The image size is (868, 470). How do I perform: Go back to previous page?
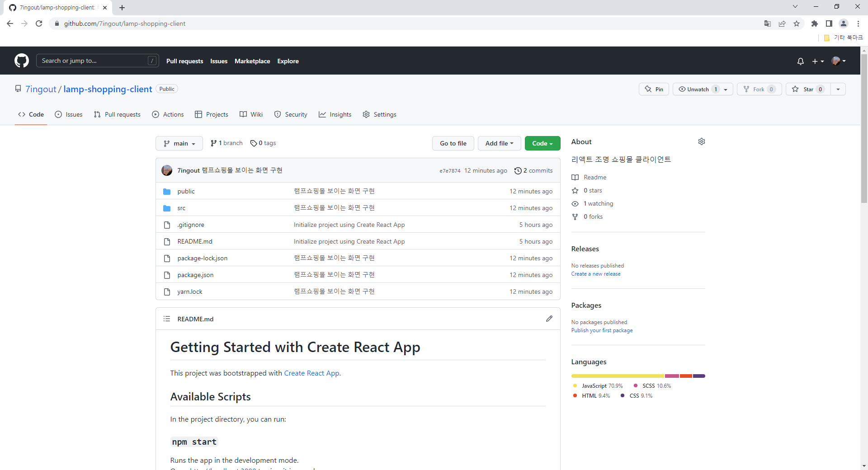[10, 23]
